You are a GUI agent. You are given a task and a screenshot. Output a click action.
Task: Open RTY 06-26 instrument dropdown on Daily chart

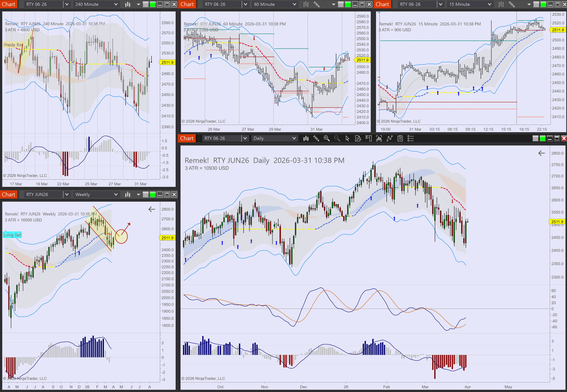245,138
